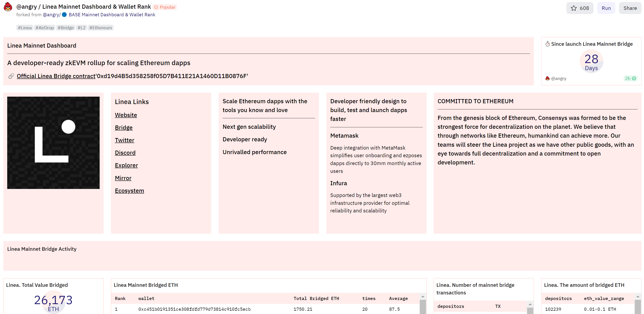This screenshot has height=314, width=644.
Task: Select the #Linea tag
Action: (x=25, y=28)
